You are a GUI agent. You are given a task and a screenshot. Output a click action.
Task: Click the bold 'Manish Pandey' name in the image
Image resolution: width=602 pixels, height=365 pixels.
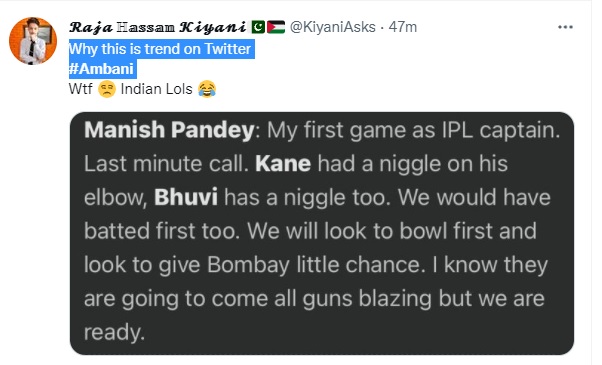169,130
